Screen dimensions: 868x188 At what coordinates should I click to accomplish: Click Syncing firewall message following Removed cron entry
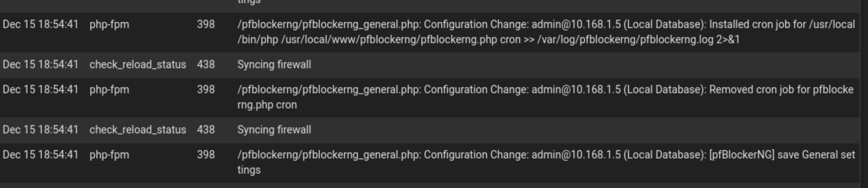click(274, 130)
